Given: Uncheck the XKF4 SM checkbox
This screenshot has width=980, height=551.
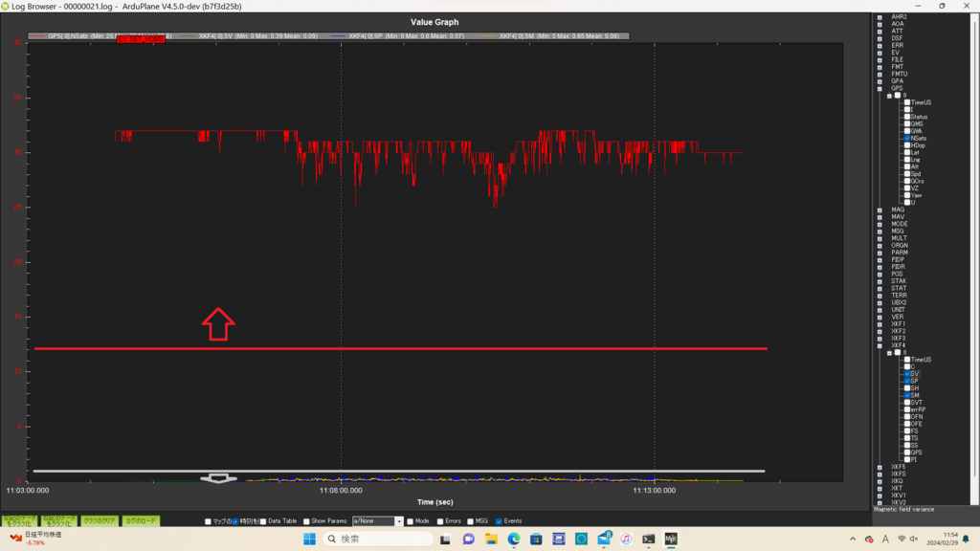Looking at the screenshot, I should [x=907, y=395].
